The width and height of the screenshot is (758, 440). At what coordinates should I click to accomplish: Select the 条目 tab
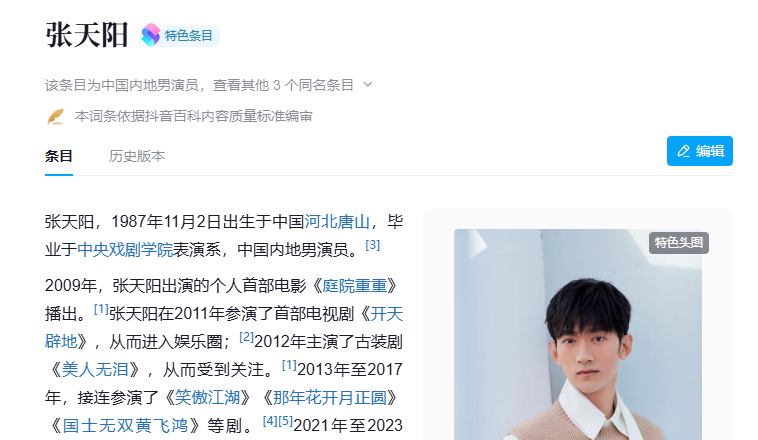59,156
